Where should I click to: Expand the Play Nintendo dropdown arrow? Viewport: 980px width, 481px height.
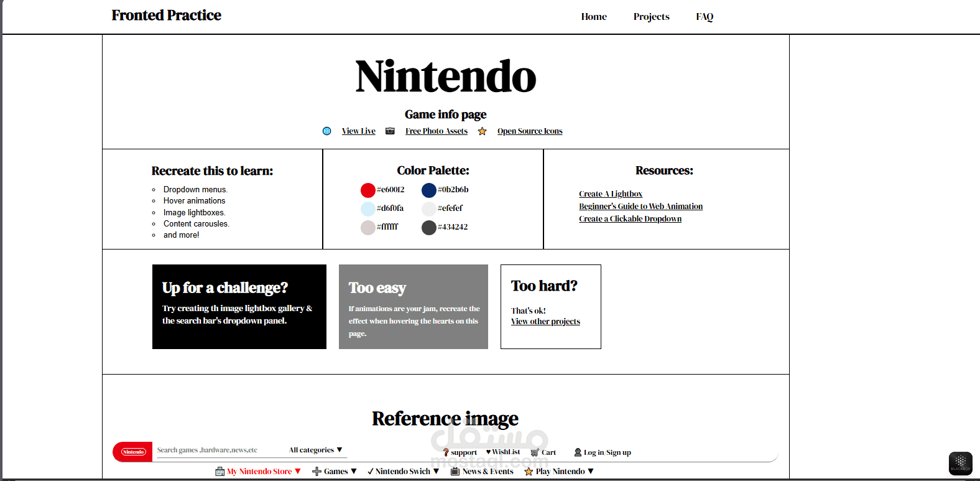pyautogui.click(x=591, y=471)
